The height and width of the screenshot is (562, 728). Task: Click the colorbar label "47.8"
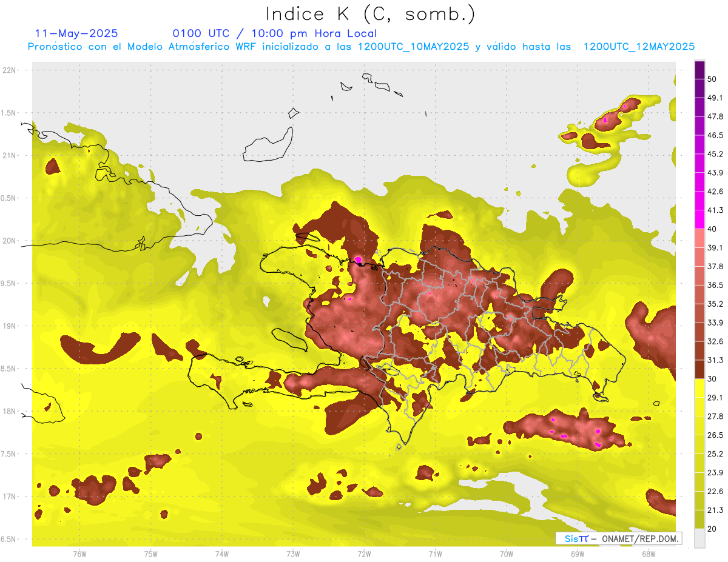[715, 117]
